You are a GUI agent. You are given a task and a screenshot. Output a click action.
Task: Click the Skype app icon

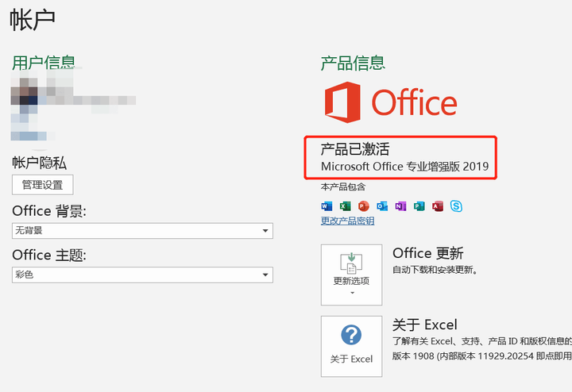pos(456,206)
